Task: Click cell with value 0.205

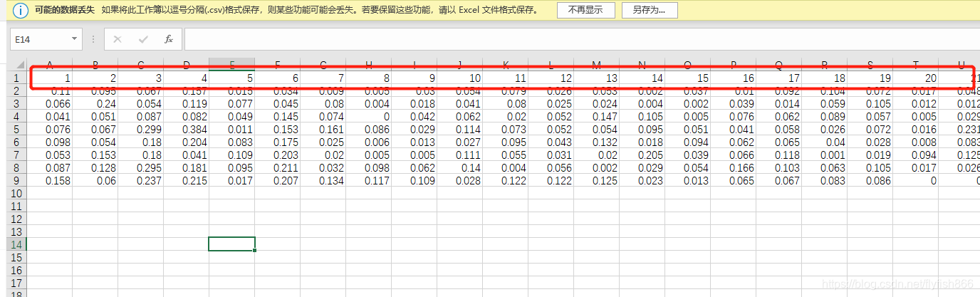Action: pos(642,155)
